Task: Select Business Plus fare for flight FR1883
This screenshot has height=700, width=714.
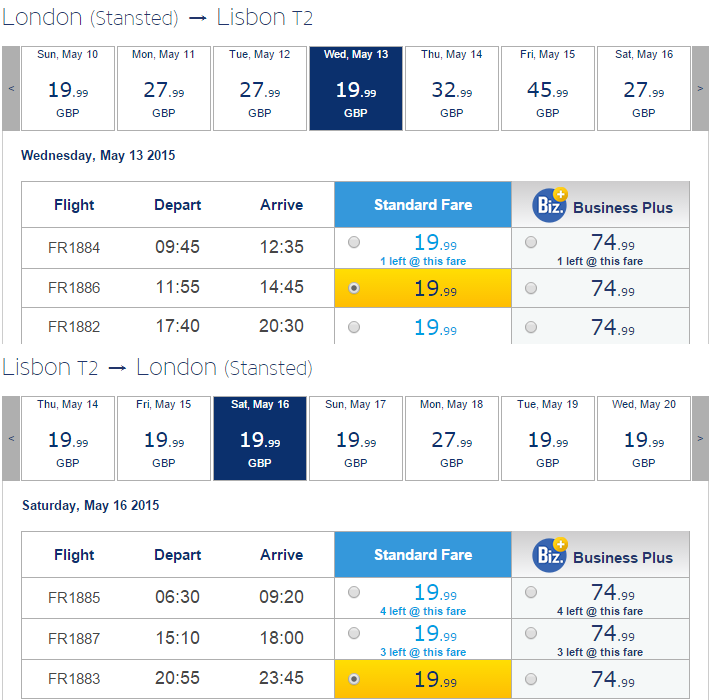Action: (530, 679)
